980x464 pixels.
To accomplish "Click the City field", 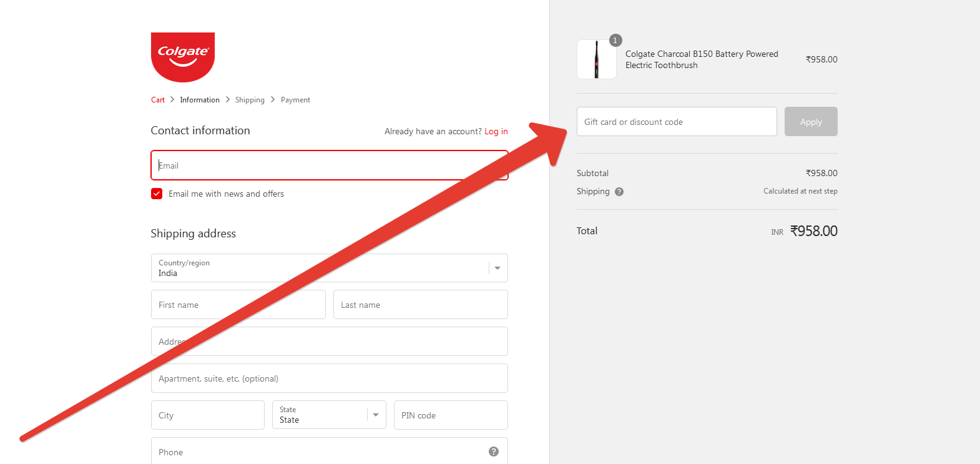I will point(208,415).
